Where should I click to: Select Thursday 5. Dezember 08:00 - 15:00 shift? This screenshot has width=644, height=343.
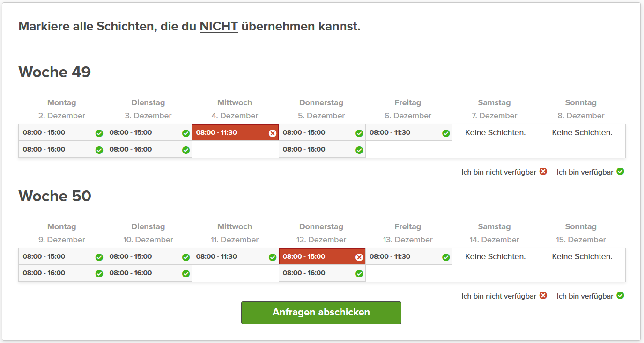pyautogui.click(x=322, y=133)
